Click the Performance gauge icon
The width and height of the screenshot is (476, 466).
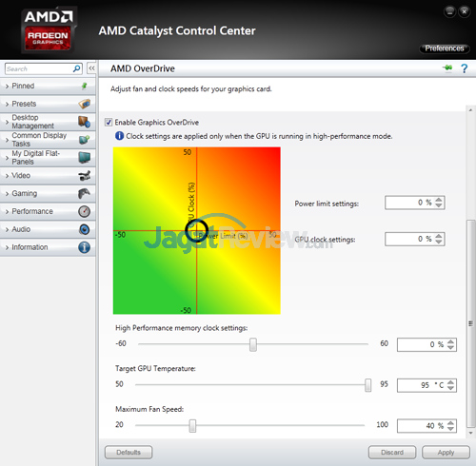[x=85, y=211]
